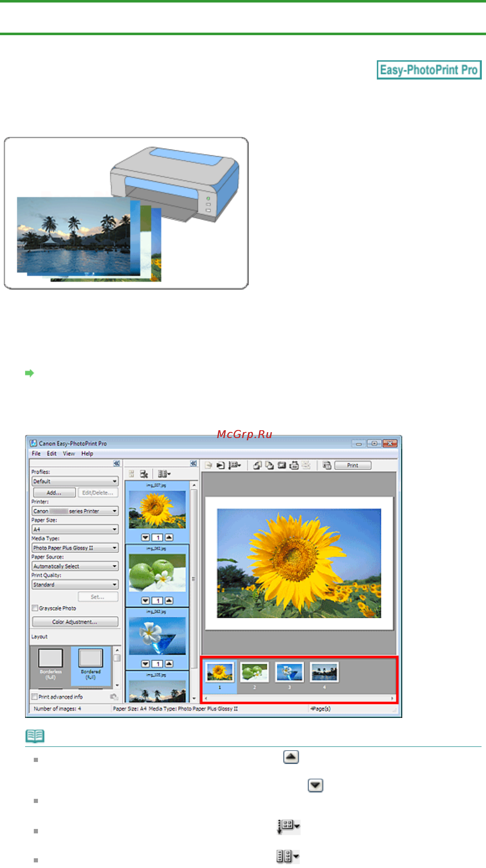486x868 pixels.
Task: Expand the Print Quality dropdown showing Standard
Action: 75,585
